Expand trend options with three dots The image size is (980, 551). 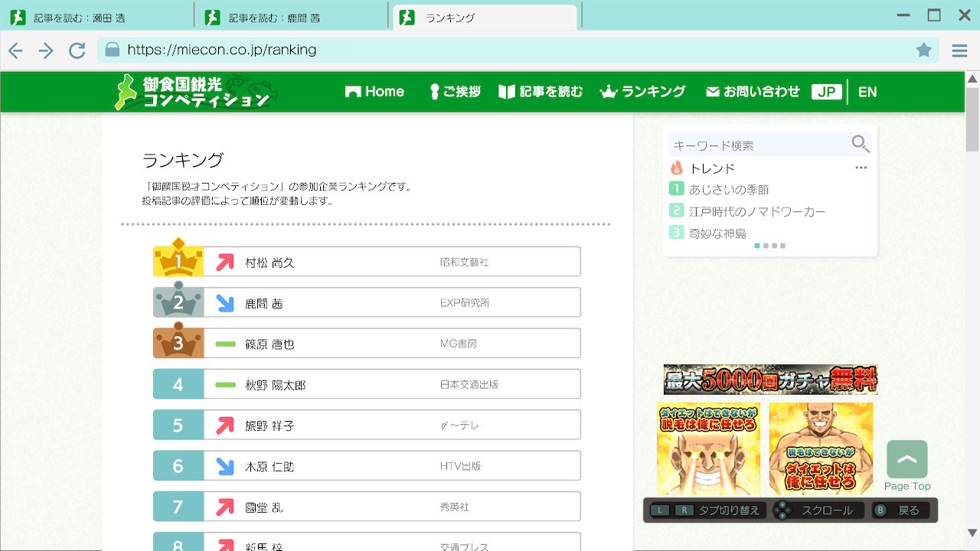861,168
